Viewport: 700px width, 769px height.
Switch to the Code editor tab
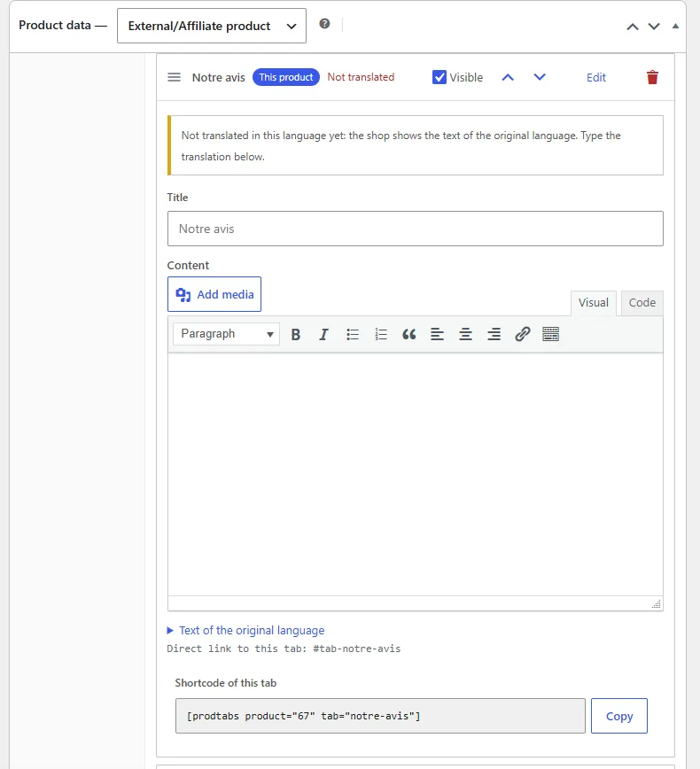tap(642, 303)
